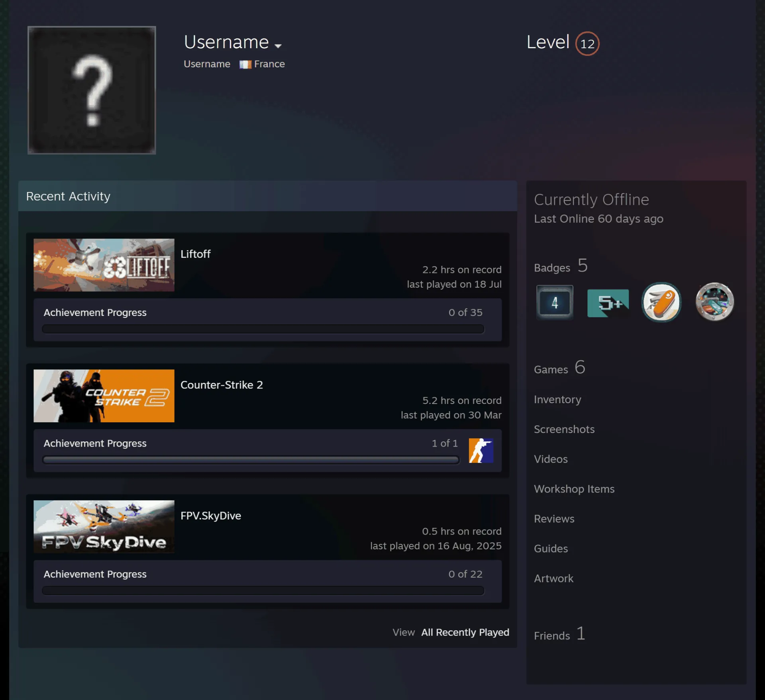Click the '1 of 1' achievement count
Screen dimensions: 765x700
[x=445, y=443]
